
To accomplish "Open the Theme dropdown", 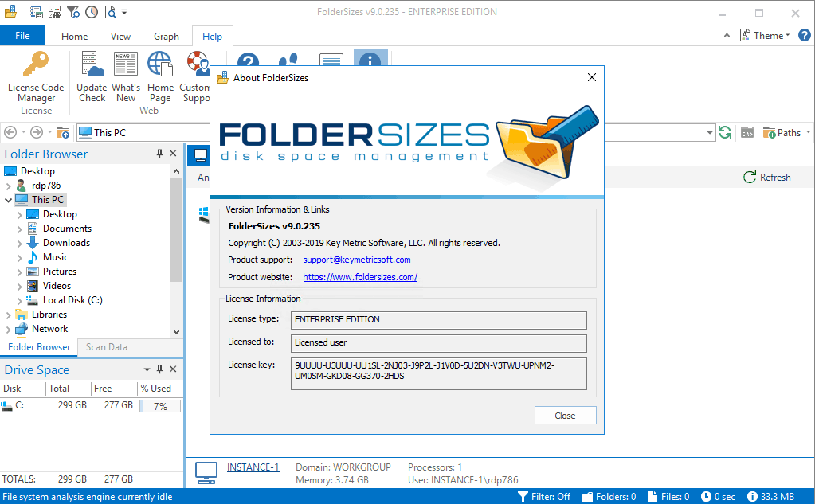I will pyautogui.click(x=765, y=35).
